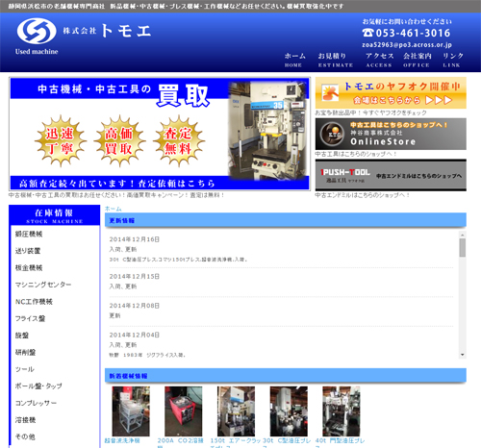Select フライス盤 category in sidebar
The image size is (481, 448).
[30, 318]
